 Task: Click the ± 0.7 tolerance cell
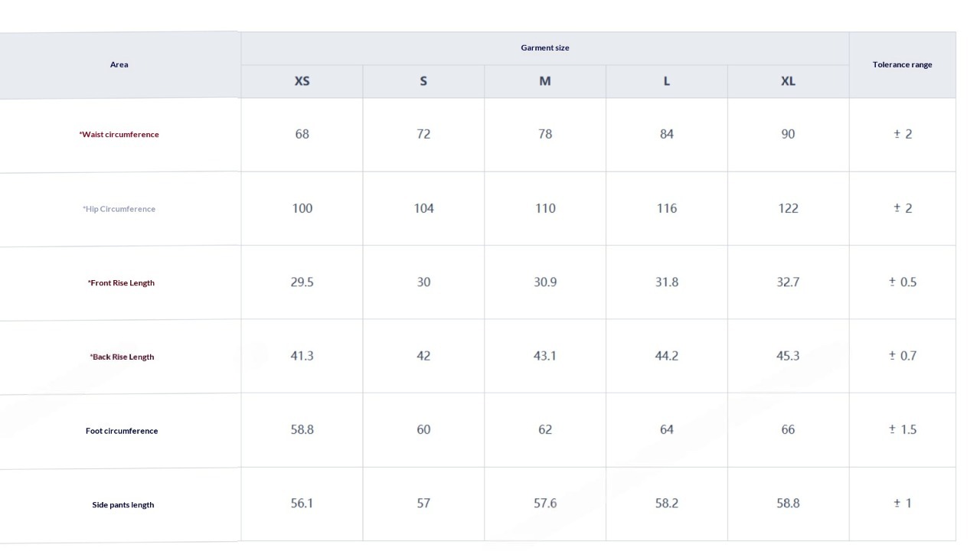coord(902,356)
